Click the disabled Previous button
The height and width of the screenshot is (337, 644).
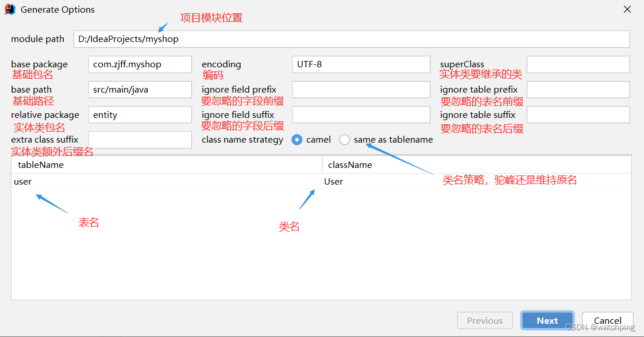click(485, 320)
